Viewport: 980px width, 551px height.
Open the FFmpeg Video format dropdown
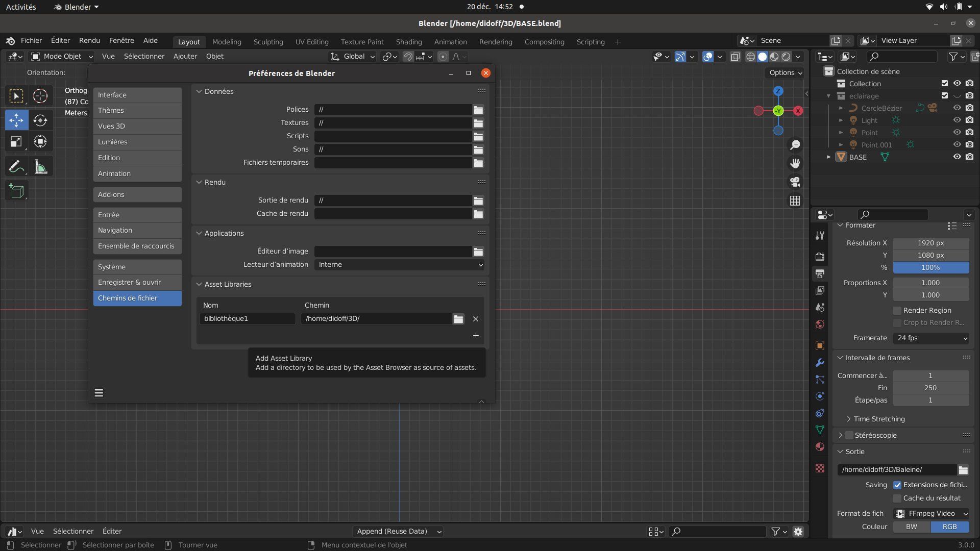pos(931,514)
